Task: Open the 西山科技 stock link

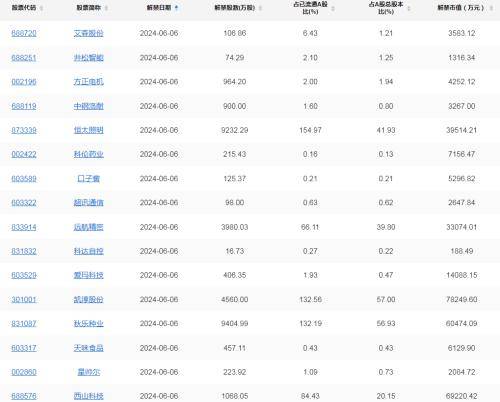Action: [88, 396]
